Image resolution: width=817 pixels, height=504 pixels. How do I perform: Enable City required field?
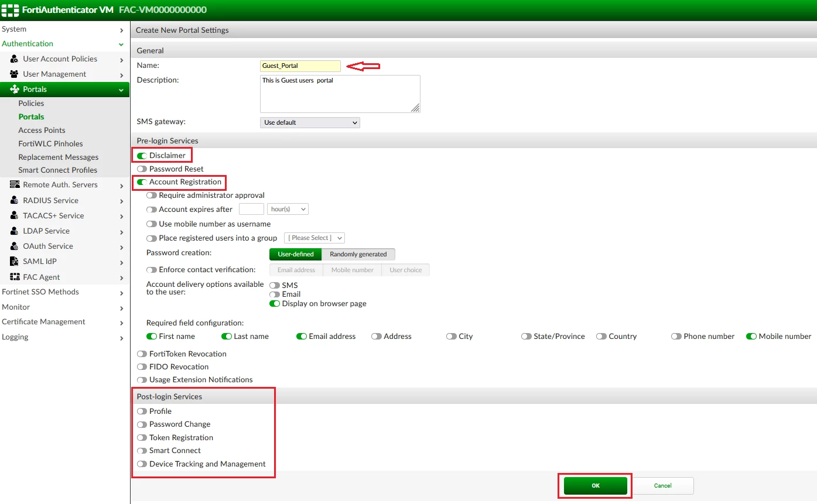[451, 337]
